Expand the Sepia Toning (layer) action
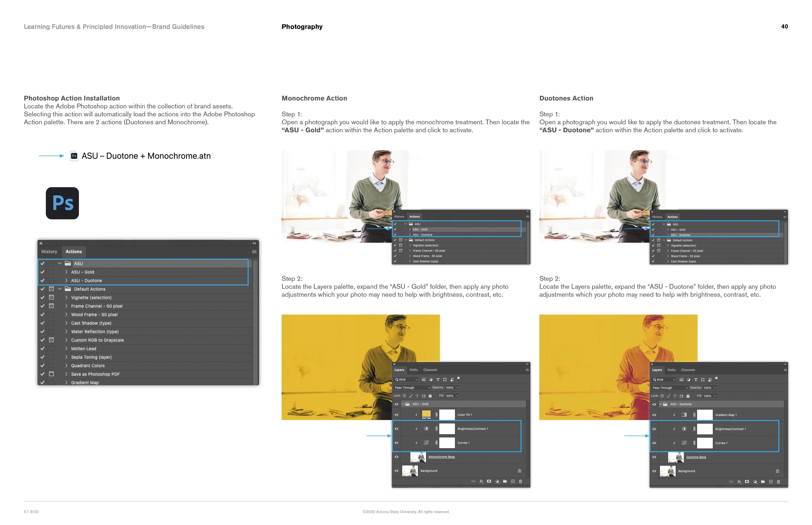812x525 pixels. point(66,357)
